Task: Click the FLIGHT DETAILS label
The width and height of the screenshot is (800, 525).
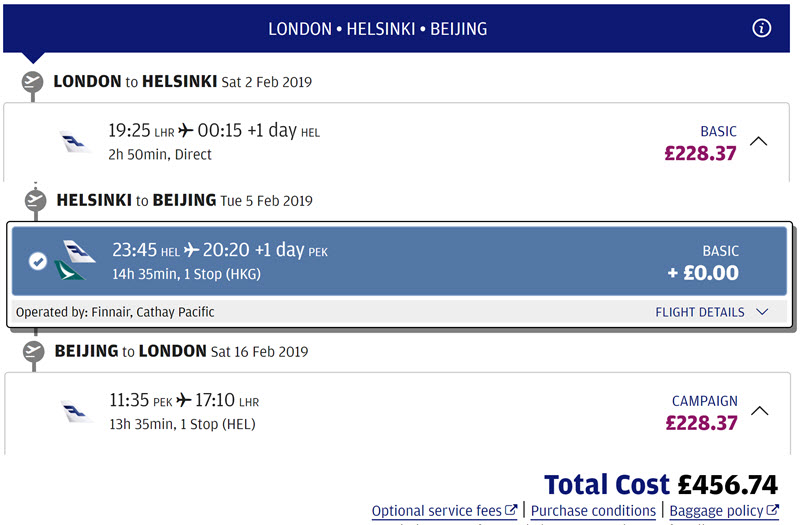Action: [x=699, y=312]
